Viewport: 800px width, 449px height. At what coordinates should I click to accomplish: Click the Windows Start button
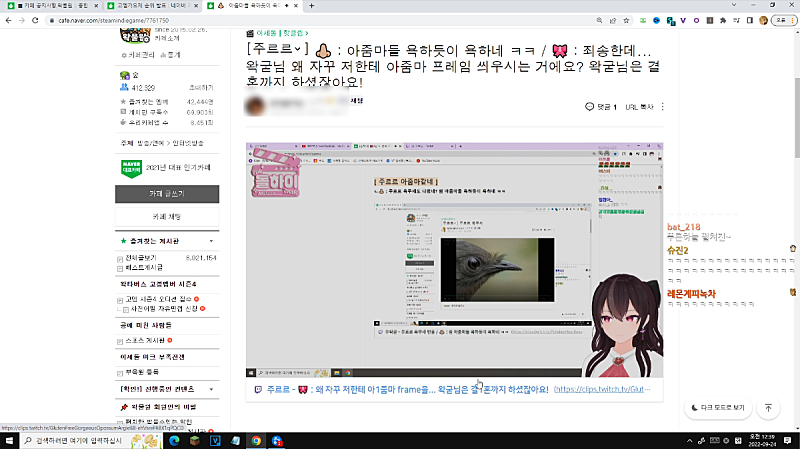10,440
